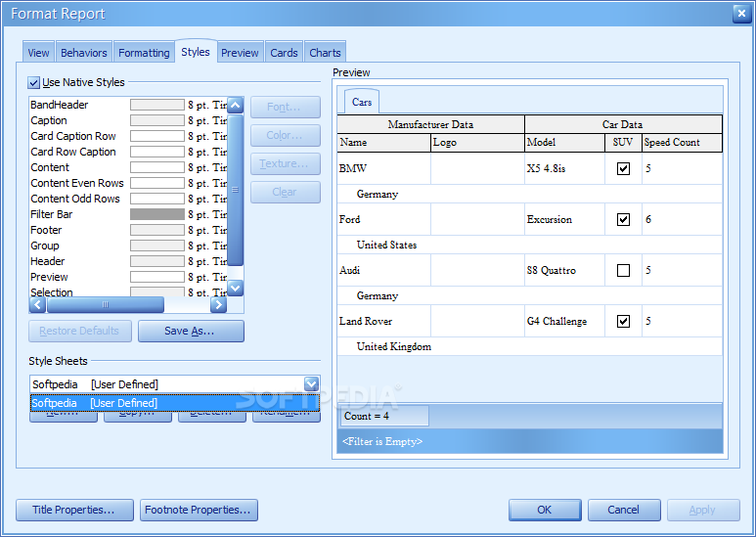756x537 pixels.
Task: Click the Header style color swatch
Action: (157, 261)
